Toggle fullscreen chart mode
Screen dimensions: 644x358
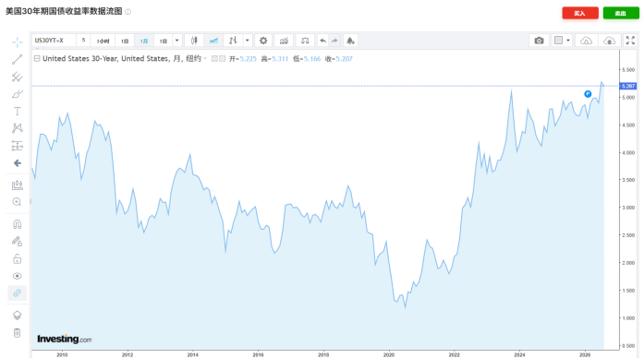[630, 41]
